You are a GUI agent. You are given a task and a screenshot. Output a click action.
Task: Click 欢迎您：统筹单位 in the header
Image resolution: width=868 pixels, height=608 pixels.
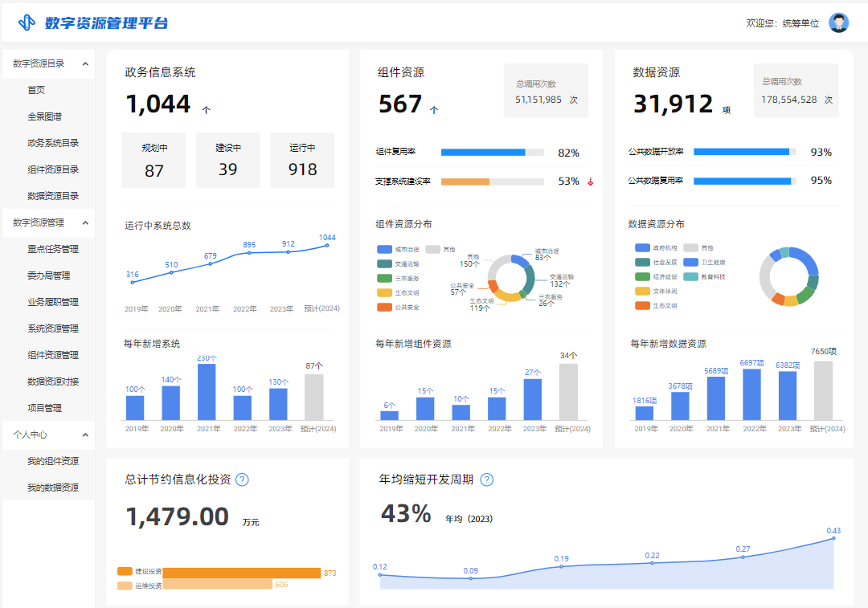tap(782, 23)
